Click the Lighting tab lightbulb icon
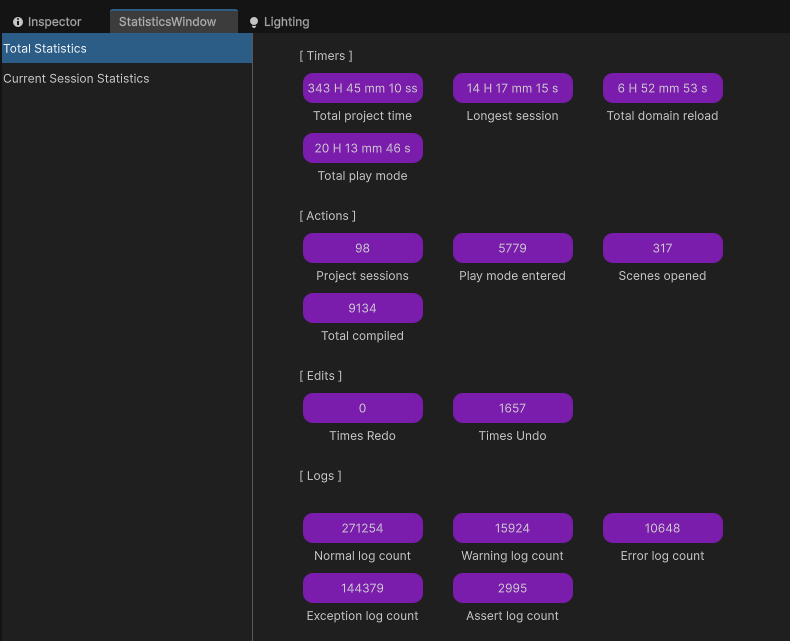This screenshot has width=790, height=641. pos(254,22)
